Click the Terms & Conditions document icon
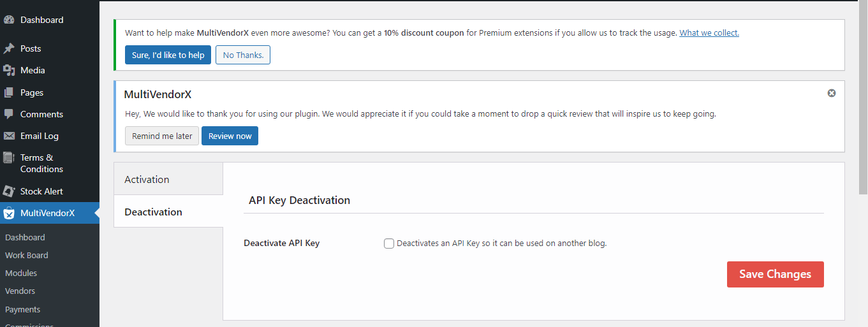Screen dimensions: 868x327 (x=9, y=157)
